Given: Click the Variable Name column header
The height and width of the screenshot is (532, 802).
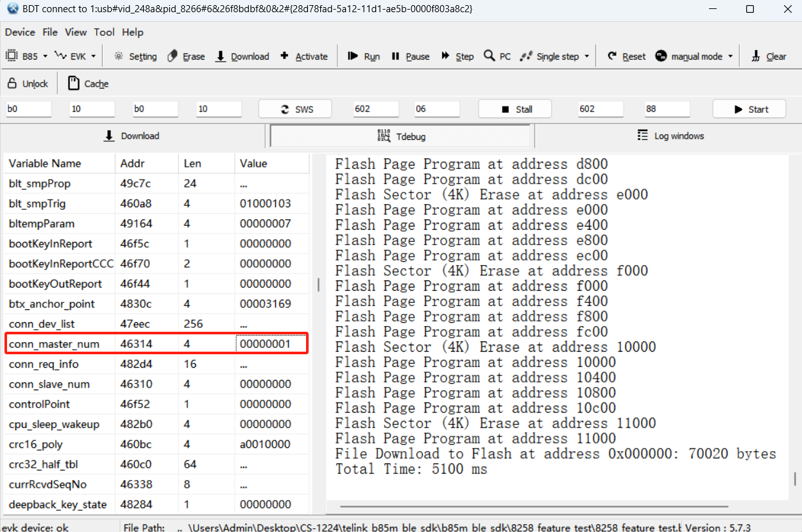Looking at the screenshot, I should (x=60, y=163).
